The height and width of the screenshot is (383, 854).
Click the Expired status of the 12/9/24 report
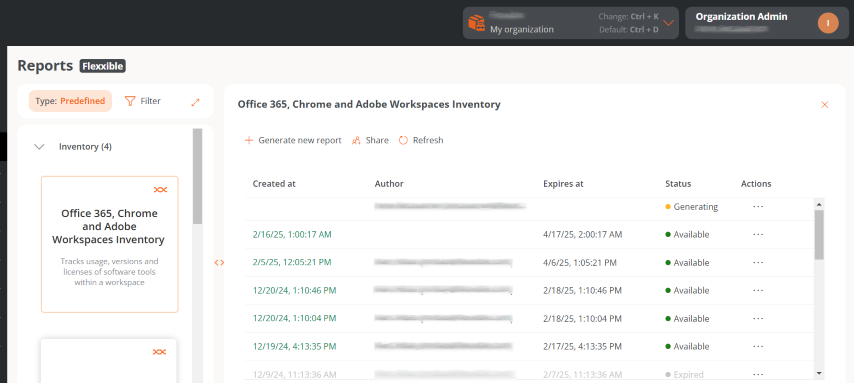tap(684, 374)
